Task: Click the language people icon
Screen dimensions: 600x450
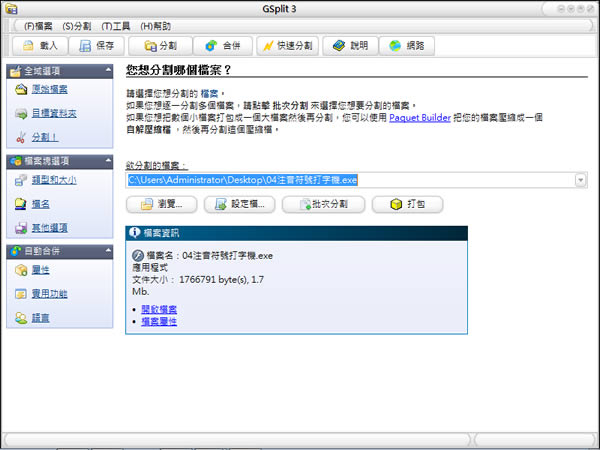Action: [21, 318]
